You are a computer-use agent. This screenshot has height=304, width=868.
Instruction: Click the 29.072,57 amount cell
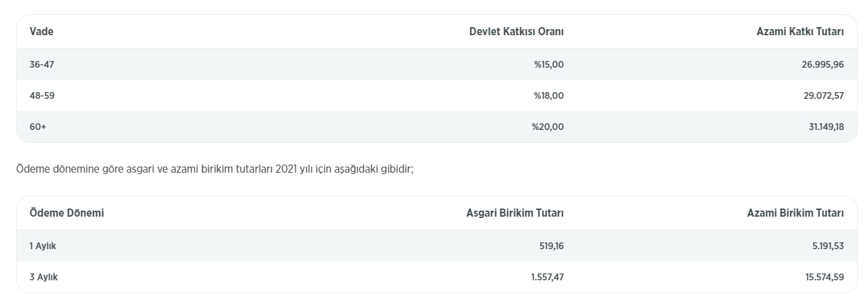pos(822,95)
